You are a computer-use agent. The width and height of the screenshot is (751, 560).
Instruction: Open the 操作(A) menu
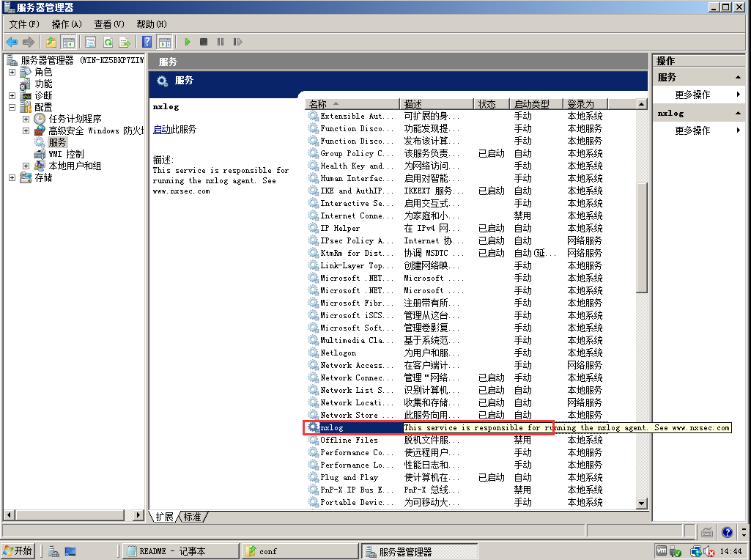pyautogui.click(x=66, y=24)
